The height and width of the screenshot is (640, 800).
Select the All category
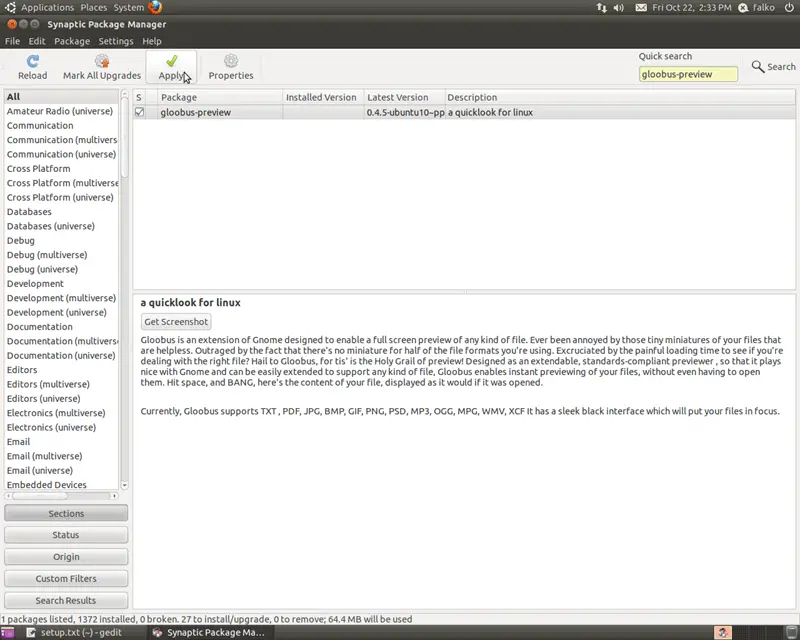tap(61, 96)
